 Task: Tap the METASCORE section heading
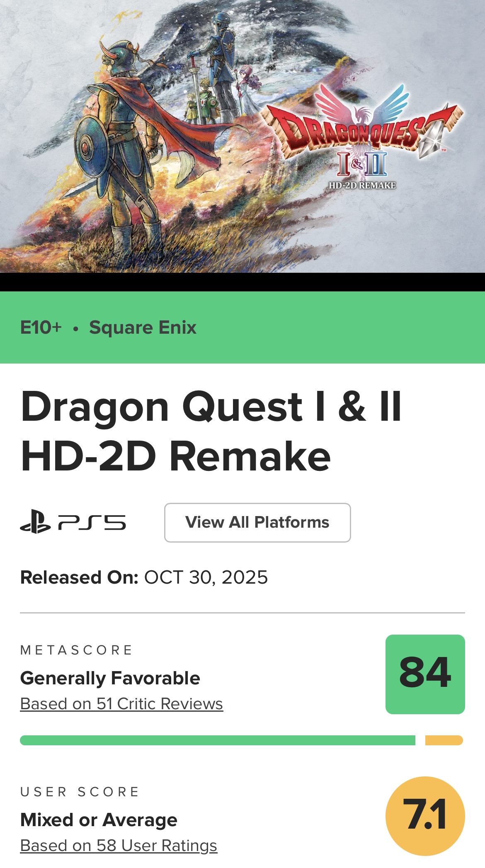tap(76, 650)
